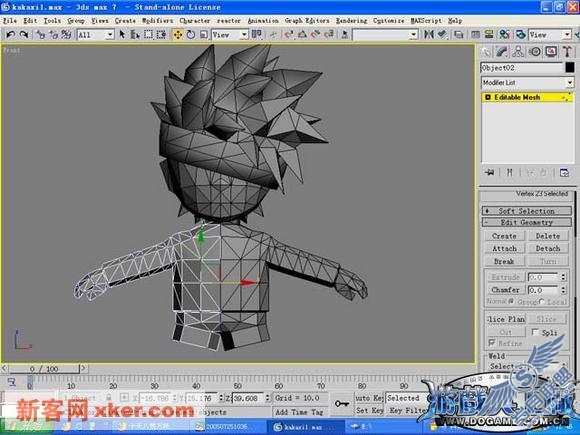The width and height of the screenshot is (580, 435).
Task: Click the Break button
Action: click(504, 261)
